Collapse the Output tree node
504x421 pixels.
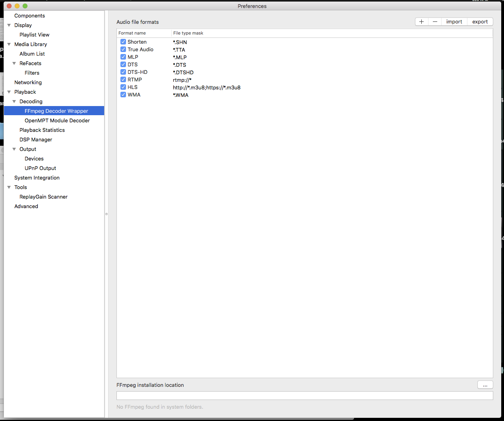click(x=14, y=149)
